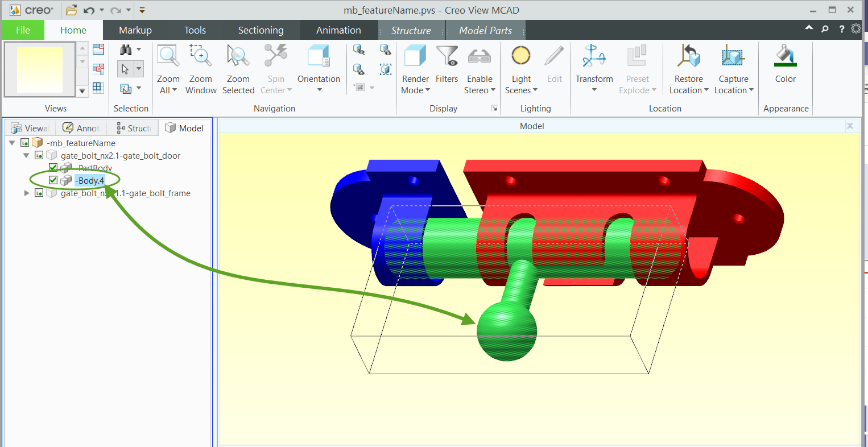Viewport: 868px width, 447px height.
Task: Click the Viewables panel tab
Action: click(x=30, y=128)
